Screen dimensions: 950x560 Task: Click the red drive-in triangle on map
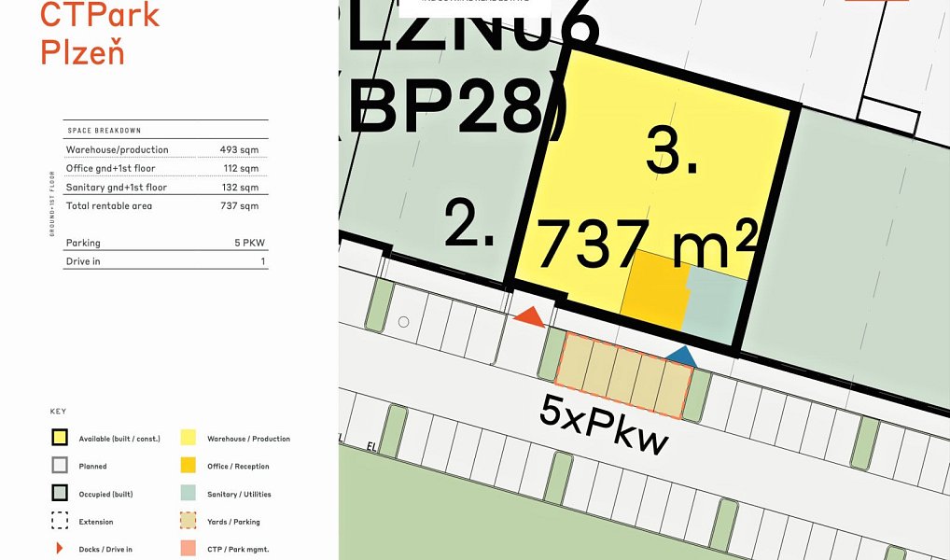click(529, 317)
